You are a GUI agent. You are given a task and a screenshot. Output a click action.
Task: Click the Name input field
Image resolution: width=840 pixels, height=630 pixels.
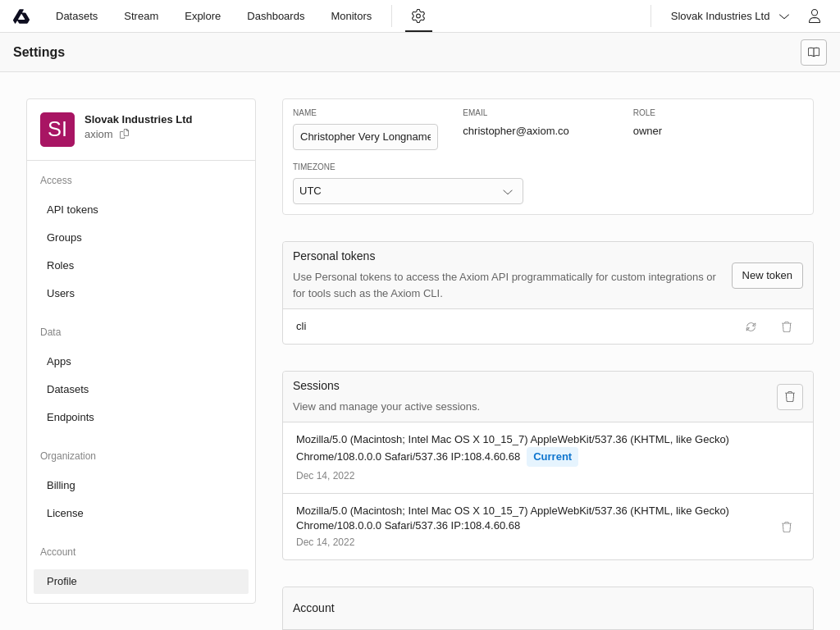[365, 137]
